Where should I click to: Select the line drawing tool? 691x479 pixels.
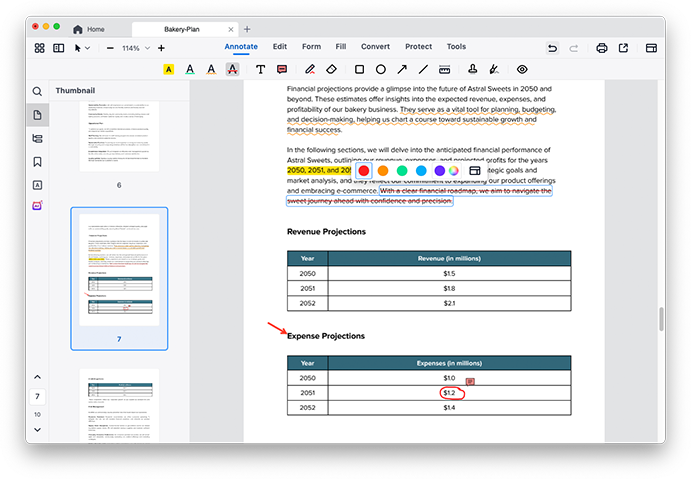(423, 70)
